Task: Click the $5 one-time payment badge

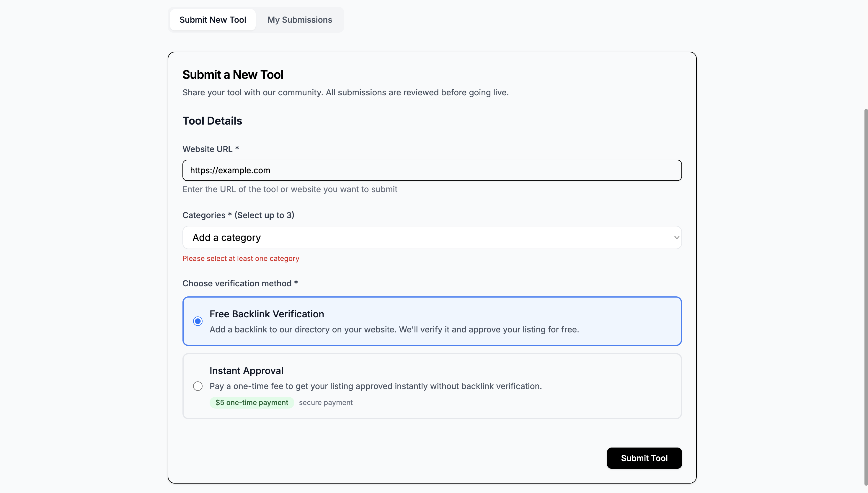Action: 252,402
